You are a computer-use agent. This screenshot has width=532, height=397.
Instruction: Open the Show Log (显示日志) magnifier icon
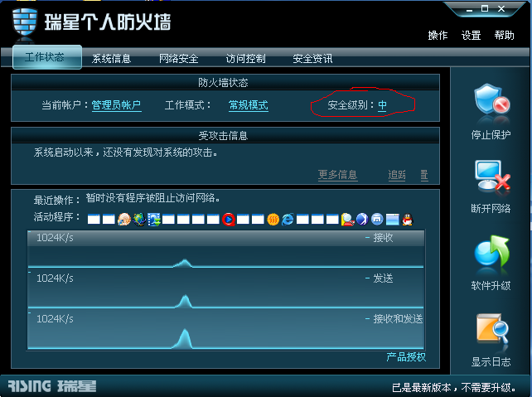(492, 329)
